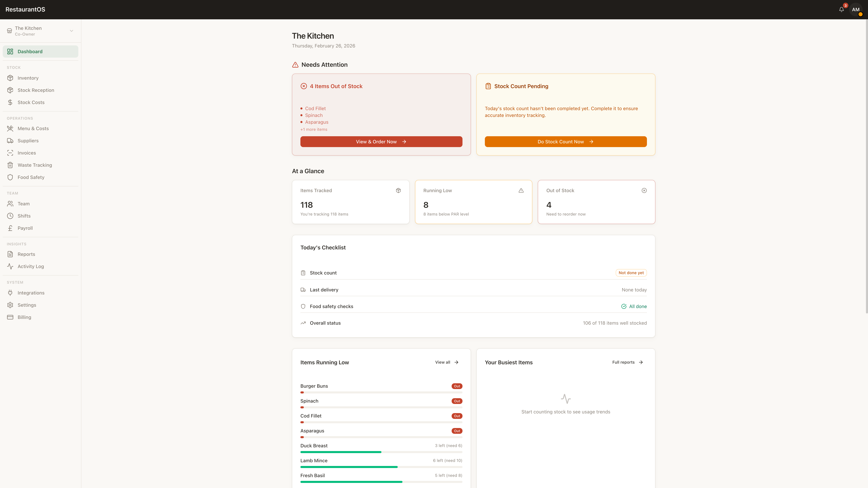Click the Not done yet badge

click(631, 273)
